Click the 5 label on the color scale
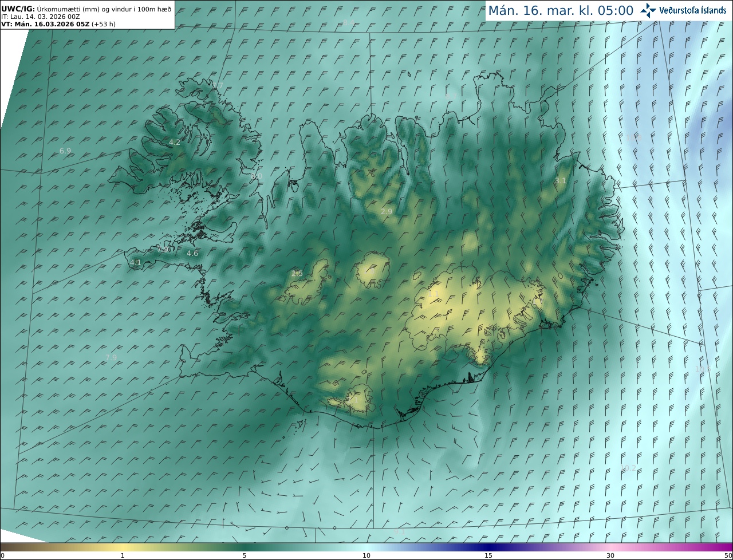 [245, 555]
